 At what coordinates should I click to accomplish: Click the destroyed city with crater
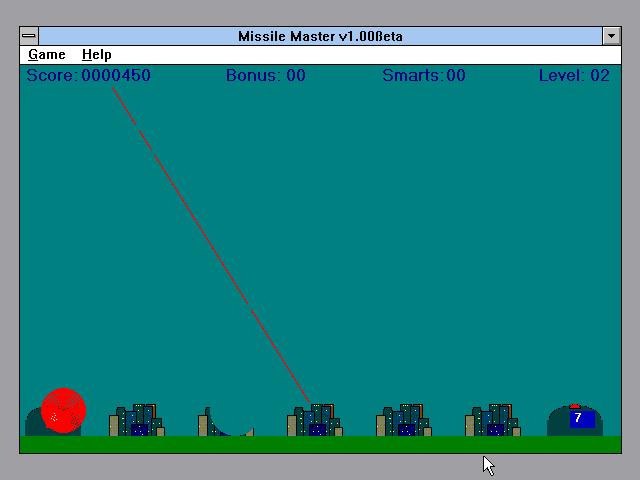pos(226,421)
